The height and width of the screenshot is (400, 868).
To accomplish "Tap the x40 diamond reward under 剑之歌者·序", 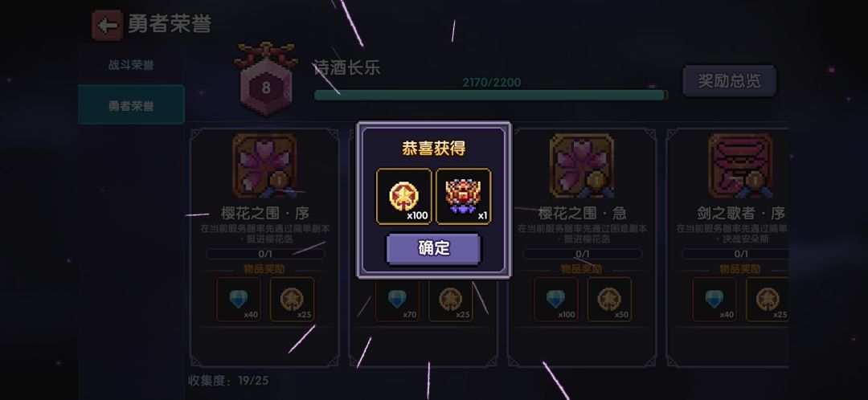I will [x=714, y=300].
